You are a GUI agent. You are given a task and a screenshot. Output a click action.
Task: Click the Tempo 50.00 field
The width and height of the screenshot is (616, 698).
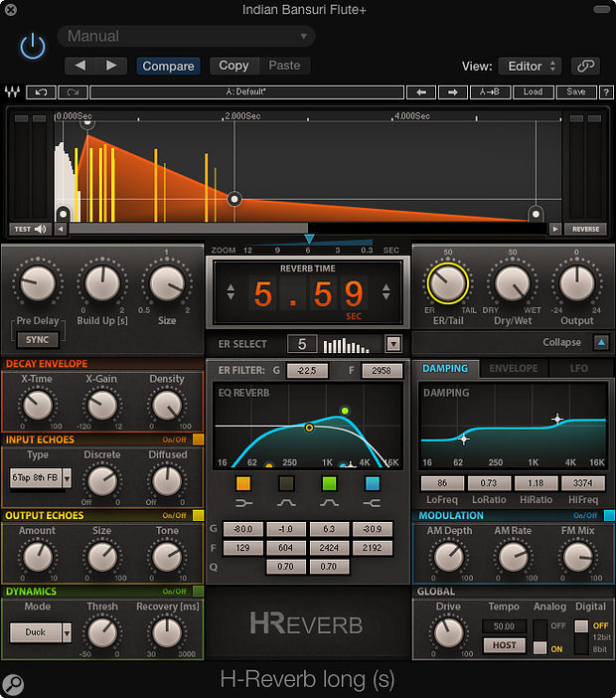[x=504, y=626]
